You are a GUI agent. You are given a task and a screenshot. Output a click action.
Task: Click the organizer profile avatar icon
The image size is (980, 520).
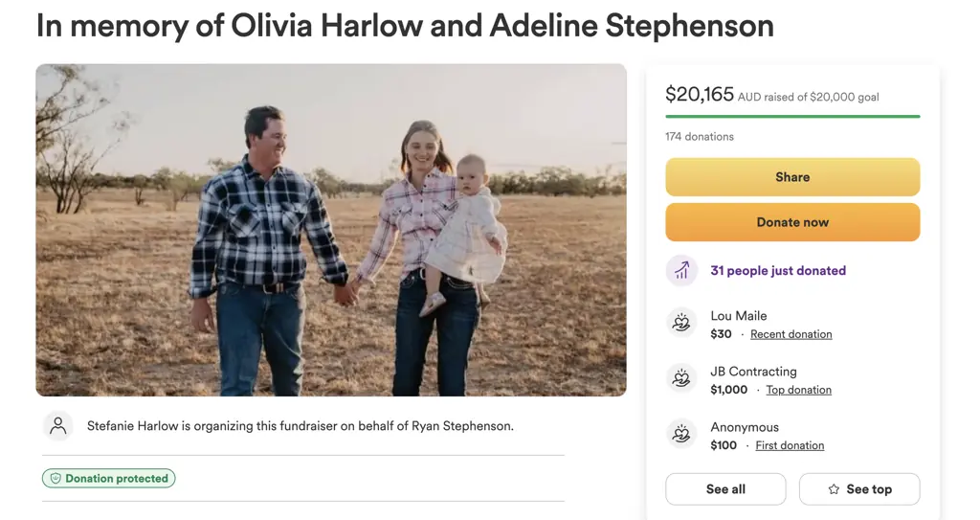click(58, 426)
